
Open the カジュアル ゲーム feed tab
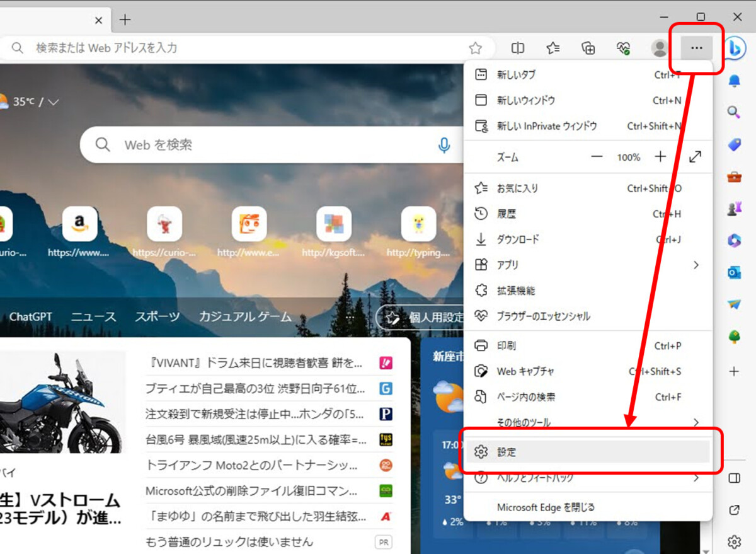pos(245,316)
